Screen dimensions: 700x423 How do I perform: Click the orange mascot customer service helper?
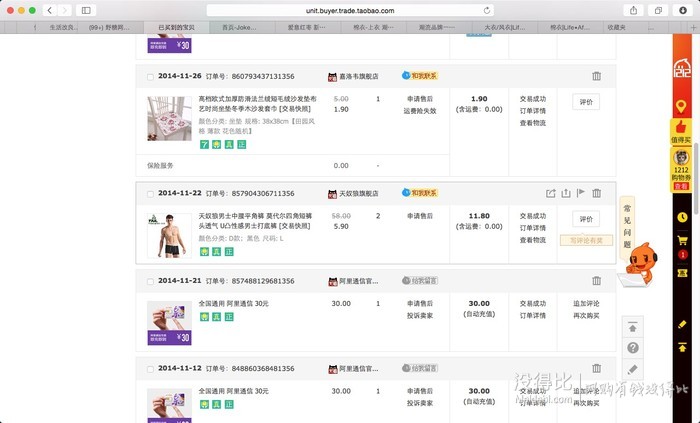tap(638, 264)
